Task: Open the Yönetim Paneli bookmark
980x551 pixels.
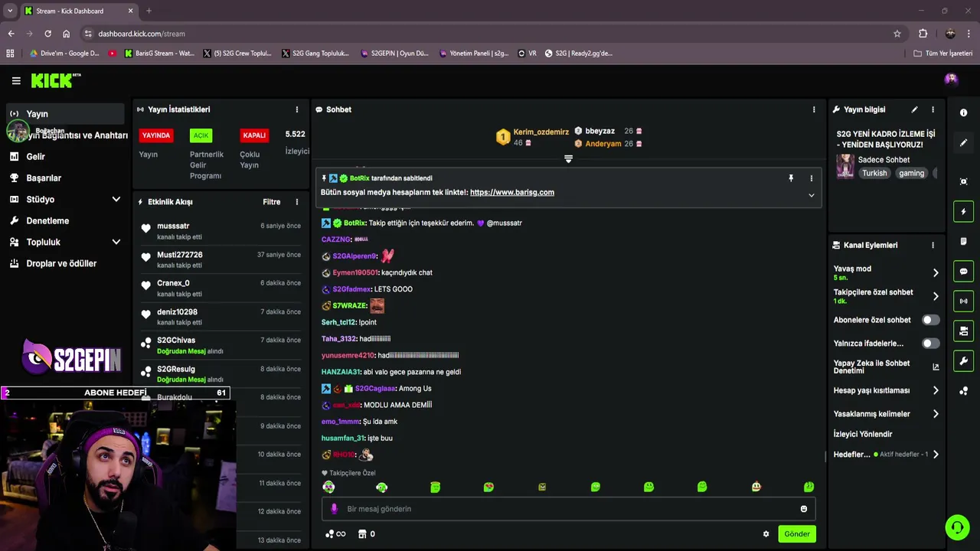Action: point(473,54)
